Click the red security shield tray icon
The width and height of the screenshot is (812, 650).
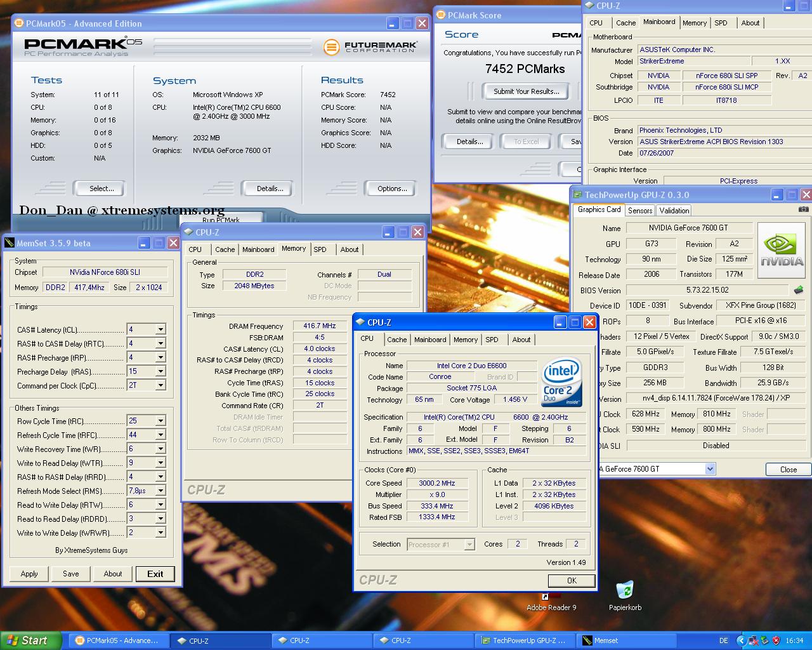776,640
